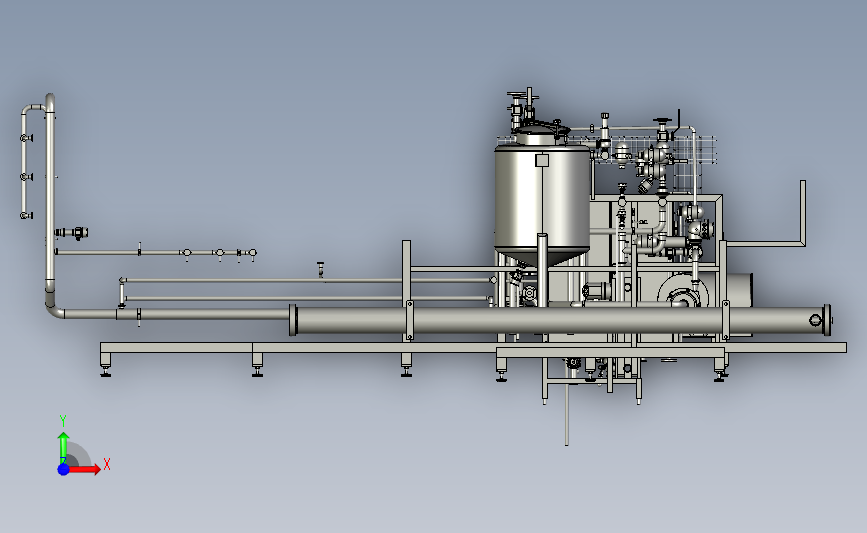The height and width of the screenshot is (533, 867).
Task: Click the red X label of the triad
Action: coord(107,464)
